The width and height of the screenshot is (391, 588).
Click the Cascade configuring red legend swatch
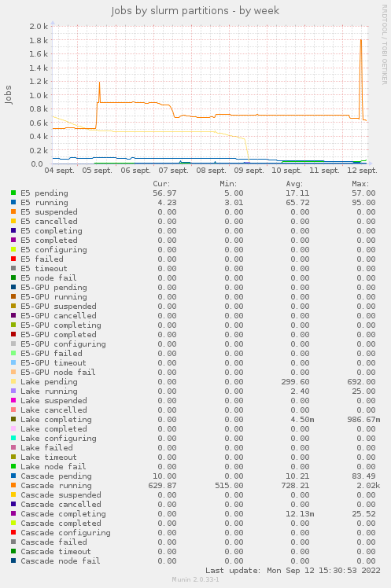pyautogui.click(x=13, y=532)
